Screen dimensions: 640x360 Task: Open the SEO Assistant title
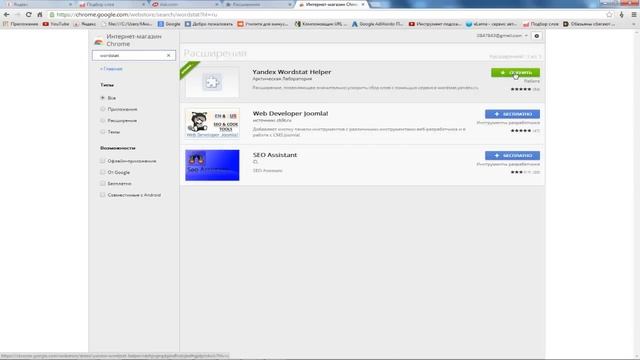[x=275, y=155]
